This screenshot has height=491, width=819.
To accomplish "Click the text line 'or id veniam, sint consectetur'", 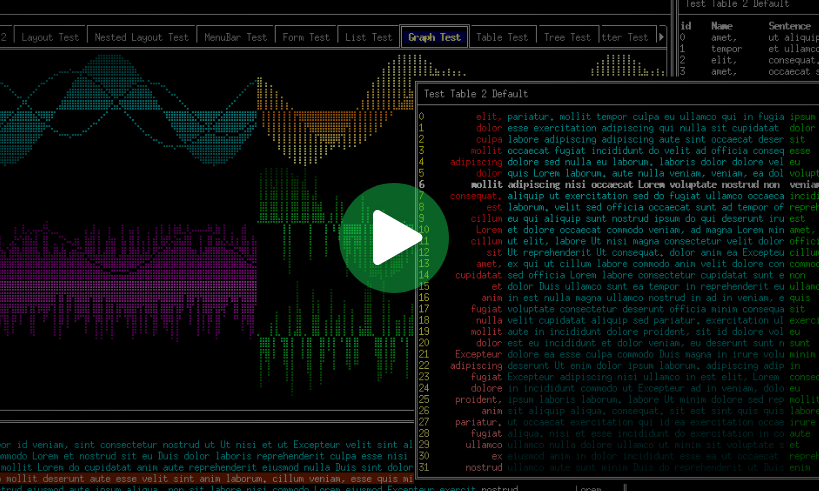I will click(207, 445).
